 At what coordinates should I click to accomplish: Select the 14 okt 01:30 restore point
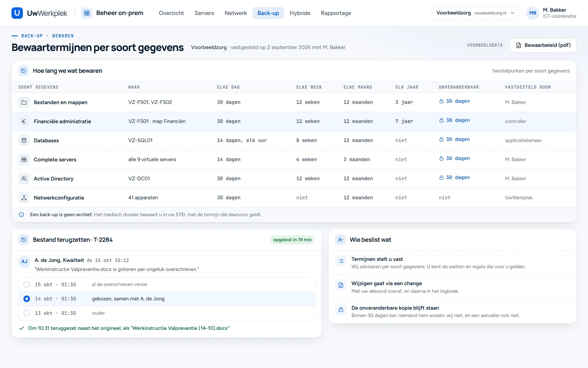click(x=167, y=299)
